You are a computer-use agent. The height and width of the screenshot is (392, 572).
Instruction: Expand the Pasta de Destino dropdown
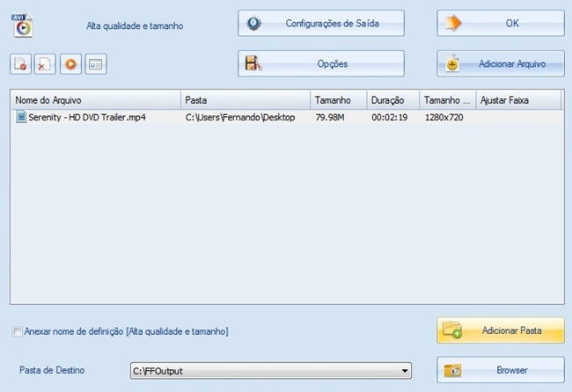click(x=405, y=371)
